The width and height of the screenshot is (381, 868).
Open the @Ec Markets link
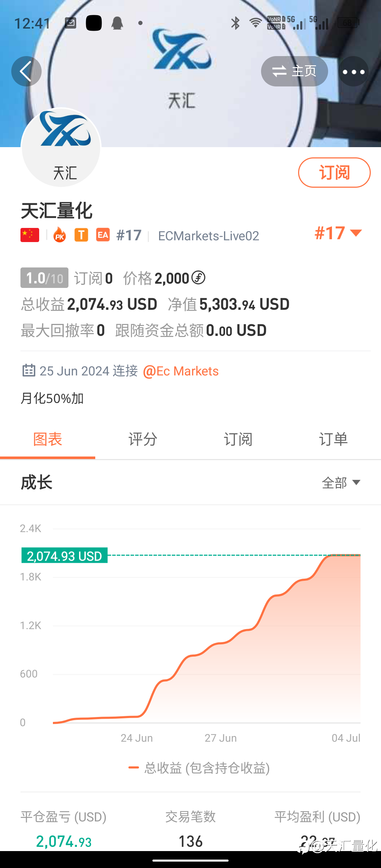point(181,371)
